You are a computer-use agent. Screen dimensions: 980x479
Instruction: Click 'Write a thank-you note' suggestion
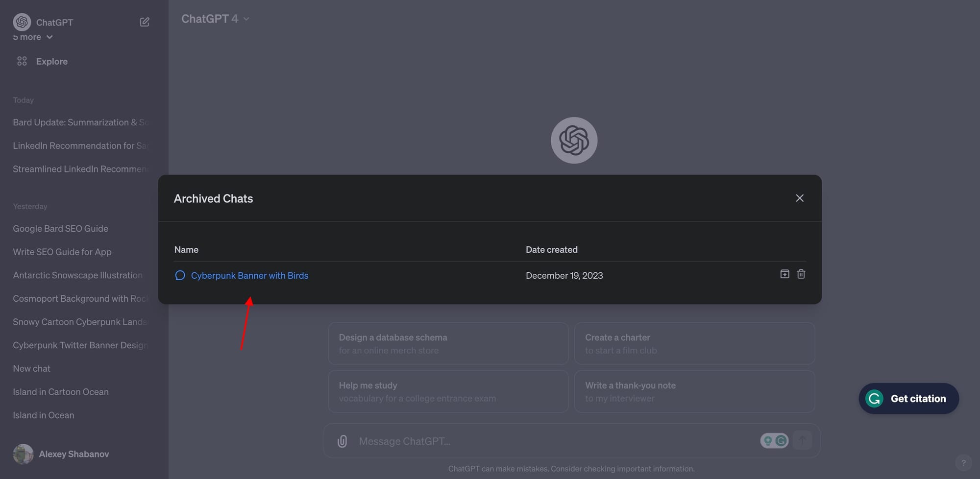695,391
